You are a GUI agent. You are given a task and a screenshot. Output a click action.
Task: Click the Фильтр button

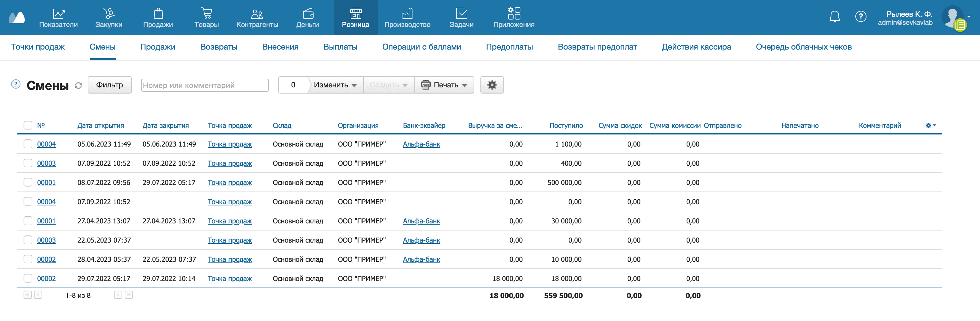tap(109, 85)
